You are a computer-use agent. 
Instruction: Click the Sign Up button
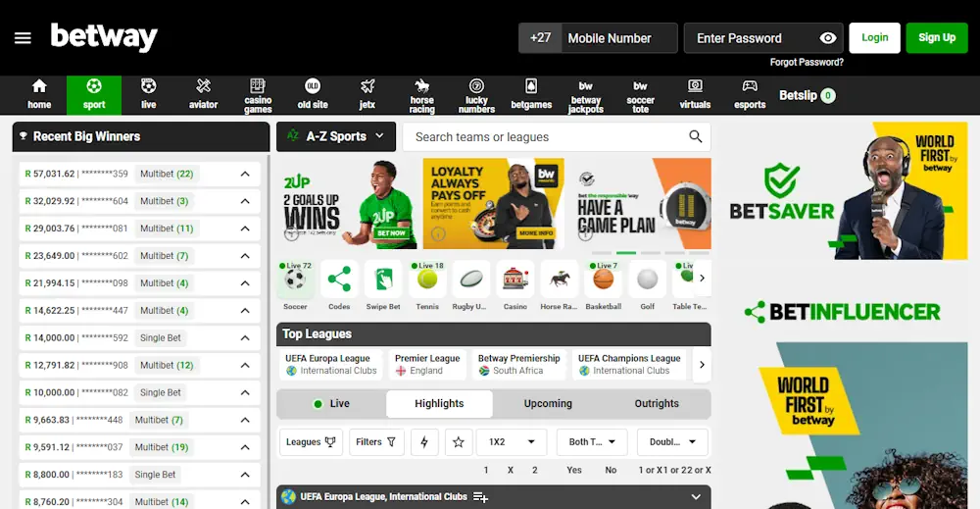pos(936,38)
